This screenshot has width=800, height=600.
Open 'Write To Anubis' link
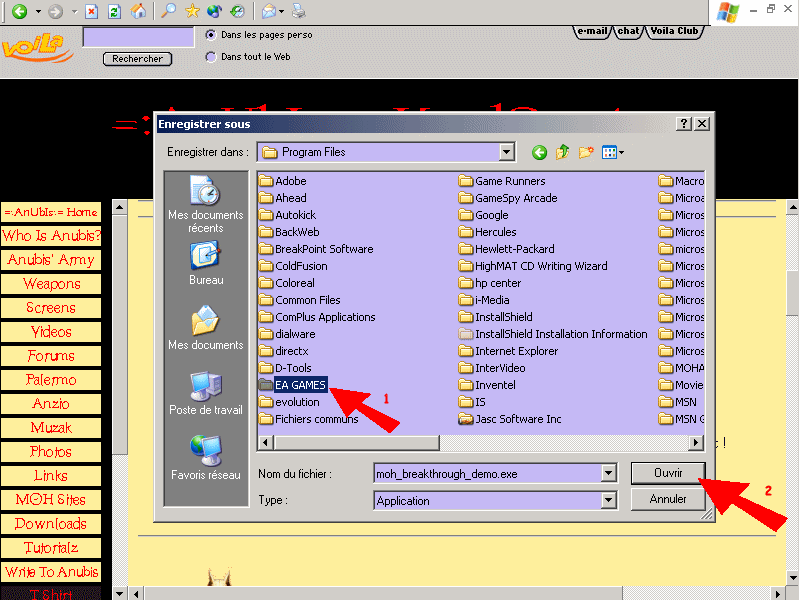[x=51, y=572]
